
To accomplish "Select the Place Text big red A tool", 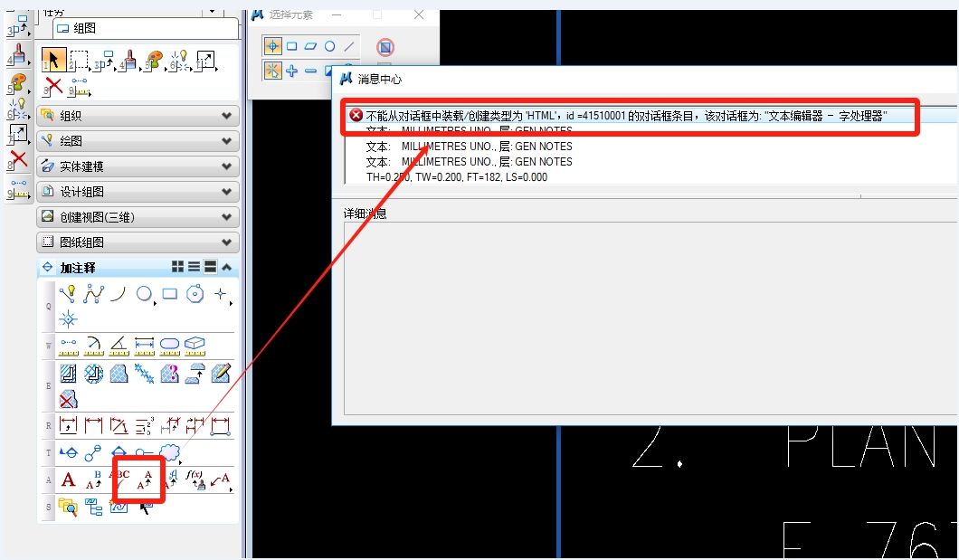I will [x=68, y=479].
